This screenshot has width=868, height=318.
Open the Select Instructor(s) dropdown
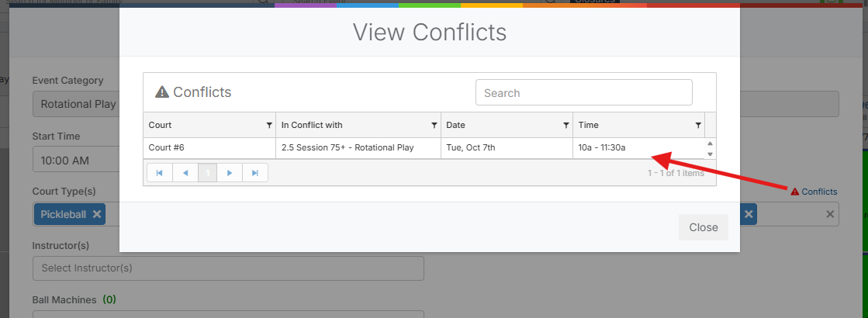pos(228,268)
